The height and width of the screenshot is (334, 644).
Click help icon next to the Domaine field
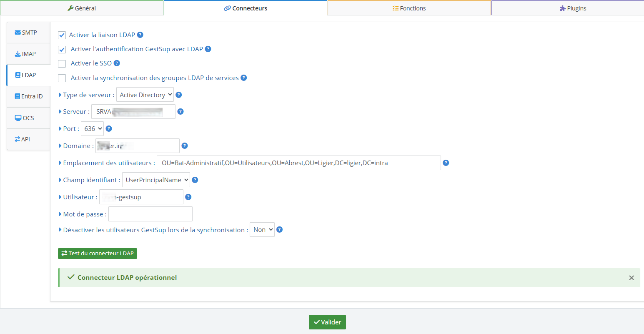[x=185, y=146]
